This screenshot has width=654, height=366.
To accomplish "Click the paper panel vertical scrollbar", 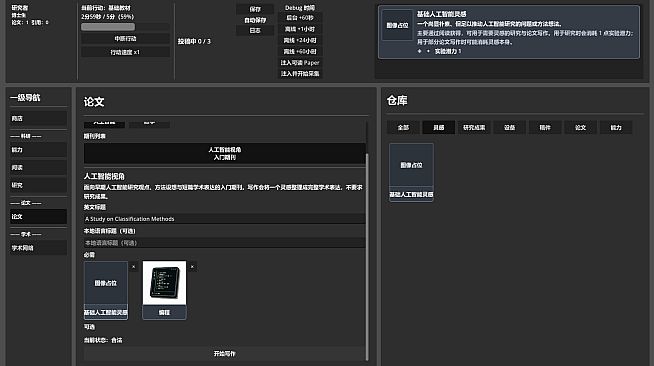I will click(x=367, y=256).
